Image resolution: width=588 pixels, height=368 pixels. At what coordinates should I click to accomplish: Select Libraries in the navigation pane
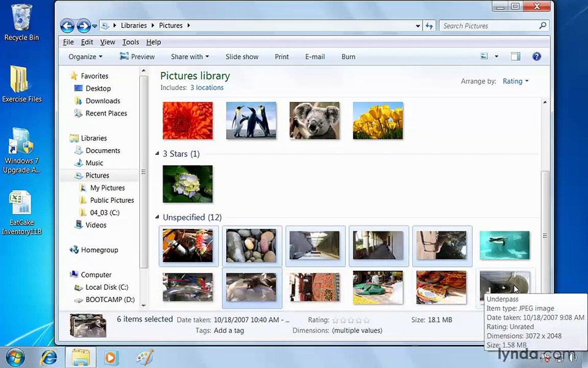point(94,138)
